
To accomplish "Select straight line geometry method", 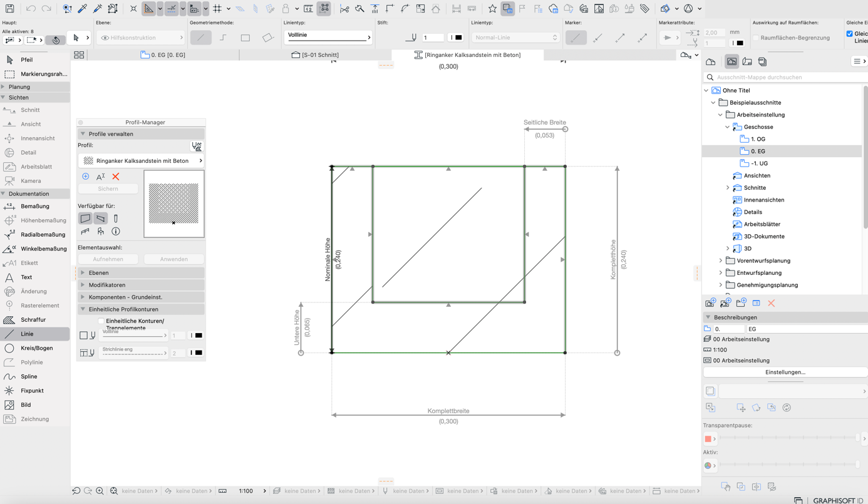I will [x=200, y=38].
